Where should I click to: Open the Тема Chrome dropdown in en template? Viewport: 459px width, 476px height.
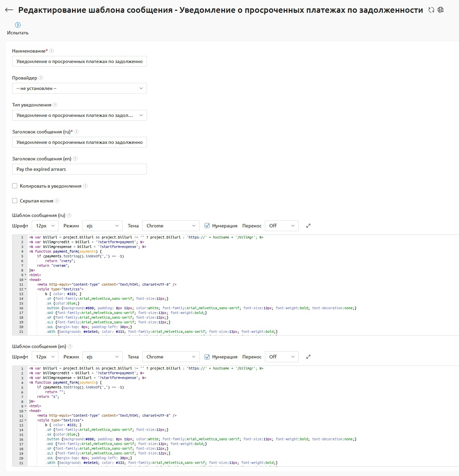click(171, 357)
